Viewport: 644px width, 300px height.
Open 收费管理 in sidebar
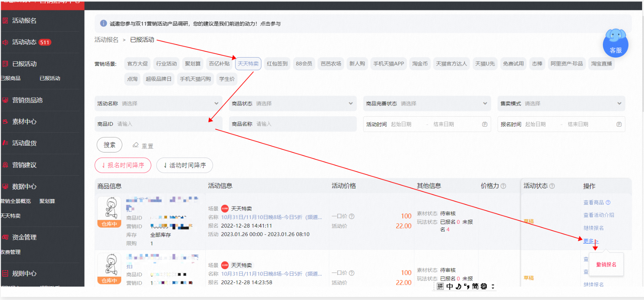point(11,252)
